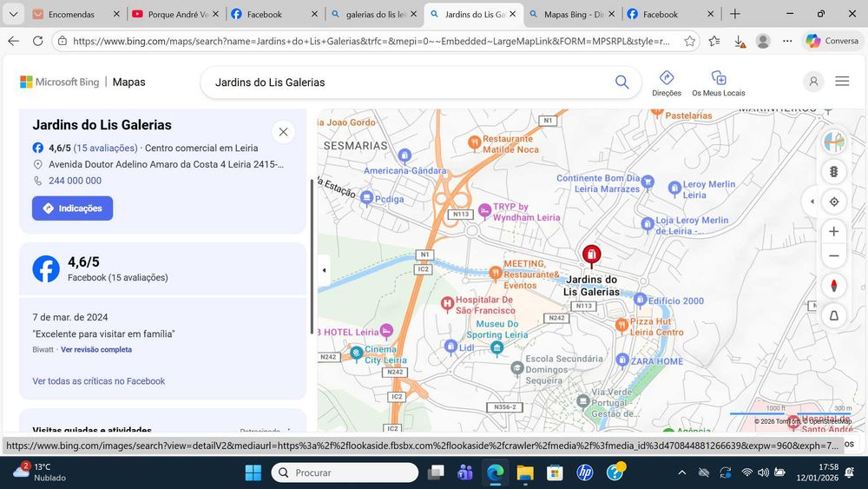Image resolution: width=868 pixels, height=489 pixels.
Task: Switch to the Porque André Ve YouTube tab
Action: coord(176,14)
